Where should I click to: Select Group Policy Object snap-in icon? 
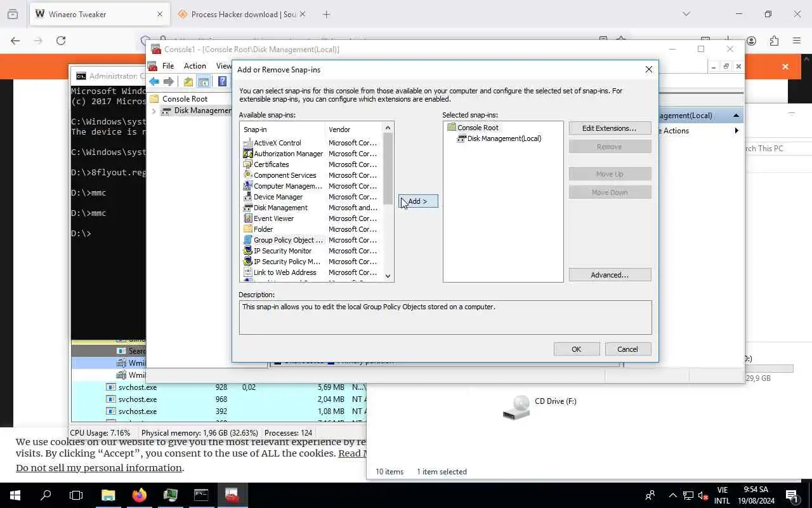248,240
